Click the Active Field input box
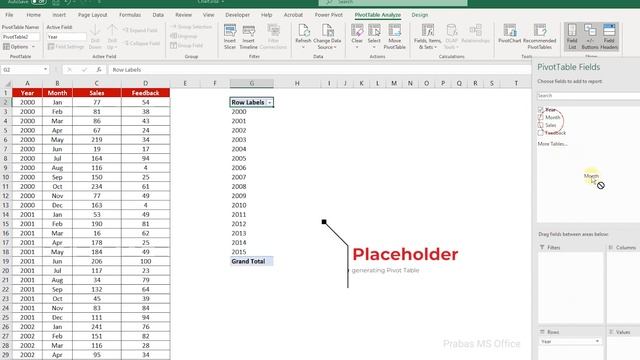 click(x=66, y=37)
